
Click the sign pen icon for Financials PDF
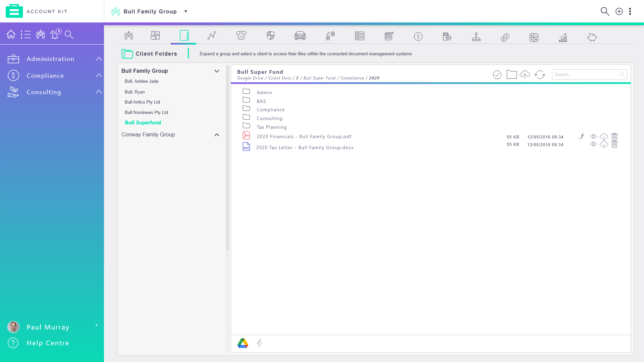coord(581,136)
